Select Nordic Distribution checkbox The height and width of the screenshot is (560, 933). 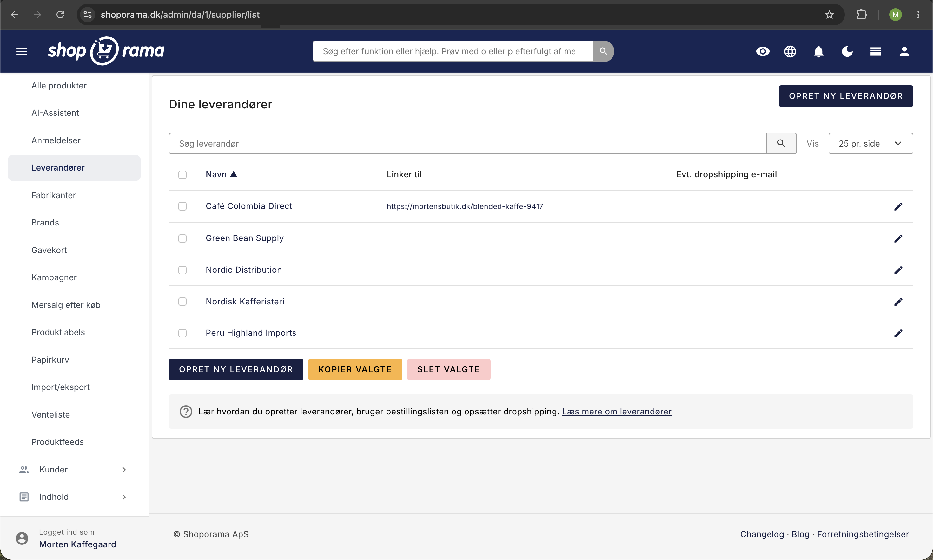click(x=182, y=270)
